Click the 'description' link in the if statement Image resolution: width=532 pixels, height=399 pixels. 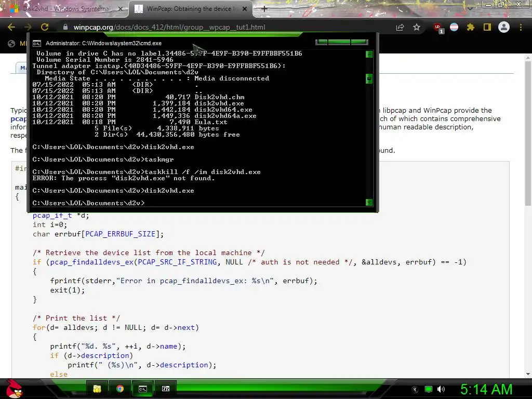pyautogui.click(x=105, y=355)
